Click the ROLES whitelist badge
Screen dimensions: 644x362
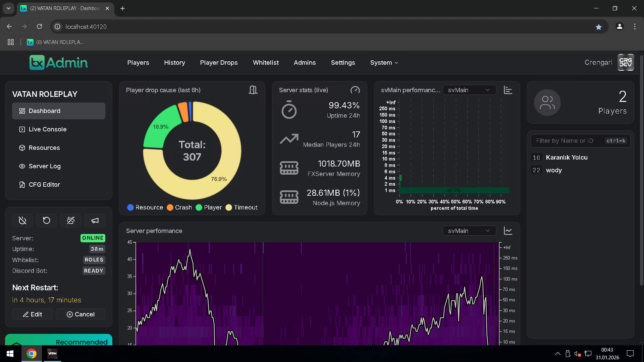94,260
